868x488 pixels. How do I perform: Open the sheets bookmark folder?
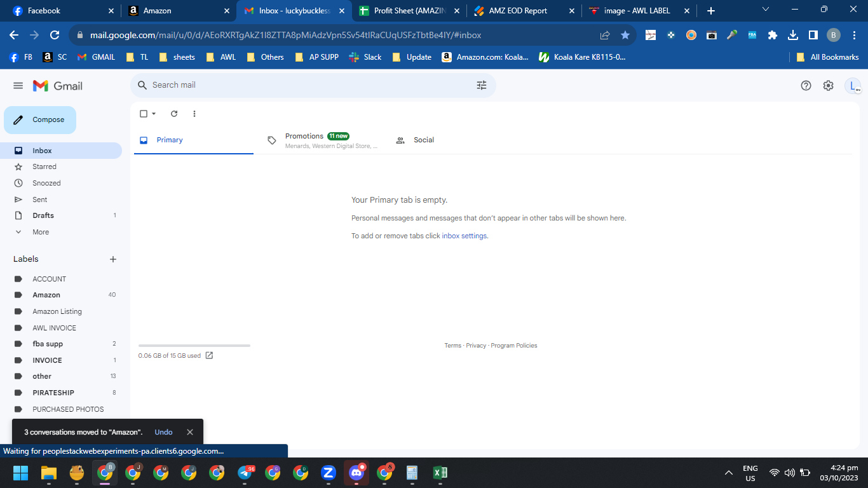pyautogui.click(x=177, y=57)
